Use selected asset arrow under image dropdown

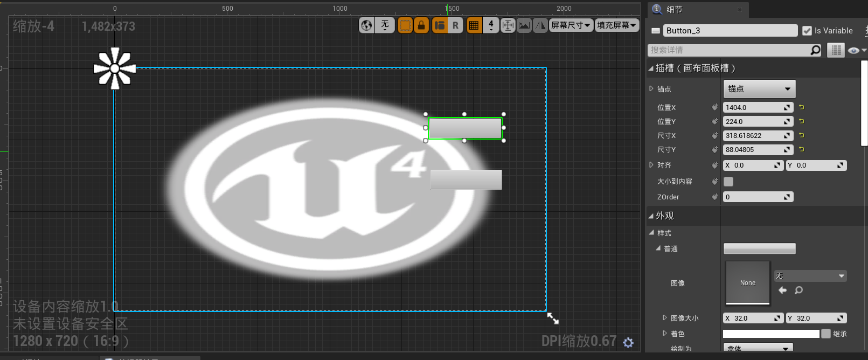pyautogui.click(x=782, y=290)
